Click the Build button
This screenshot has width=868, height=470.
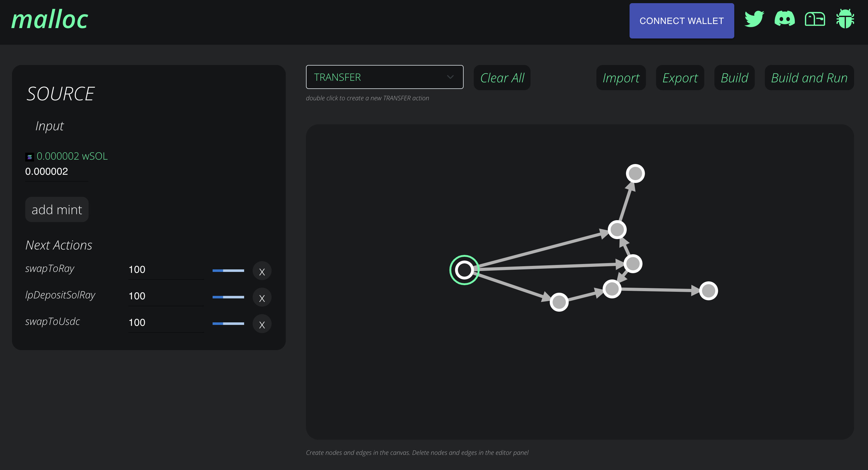click(735, 78)
